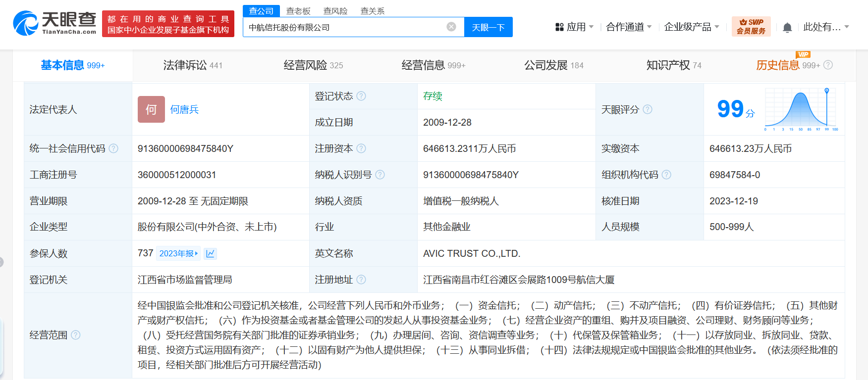This screenshot has height=380, width=868.
Task: Open help icon next to 注册地址
Action: click(x=361, y=280)
